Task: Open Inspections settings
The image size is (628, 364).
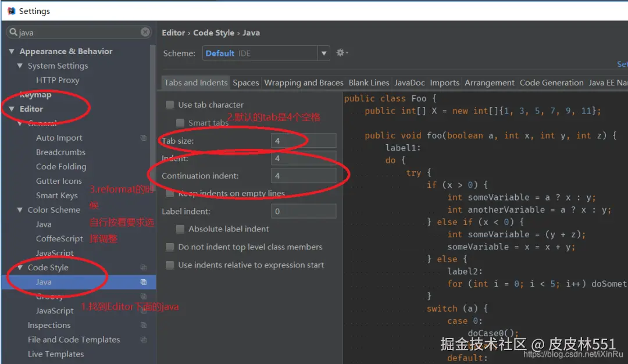Action: click(x=49, y=325)
